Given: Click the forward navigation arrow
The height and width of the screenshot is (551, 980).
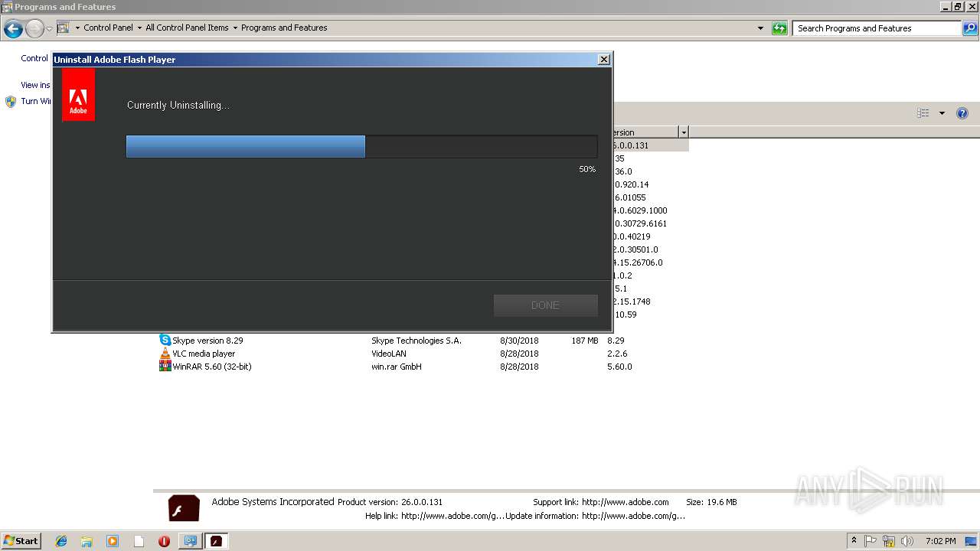Looking at the screenshot, I should click(34, 29).
